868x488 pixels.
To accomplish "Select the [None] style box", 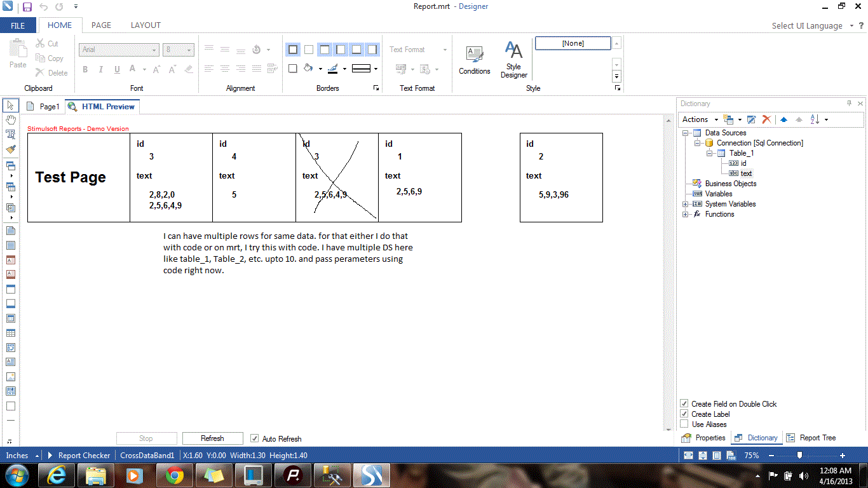I will [573, 43].
